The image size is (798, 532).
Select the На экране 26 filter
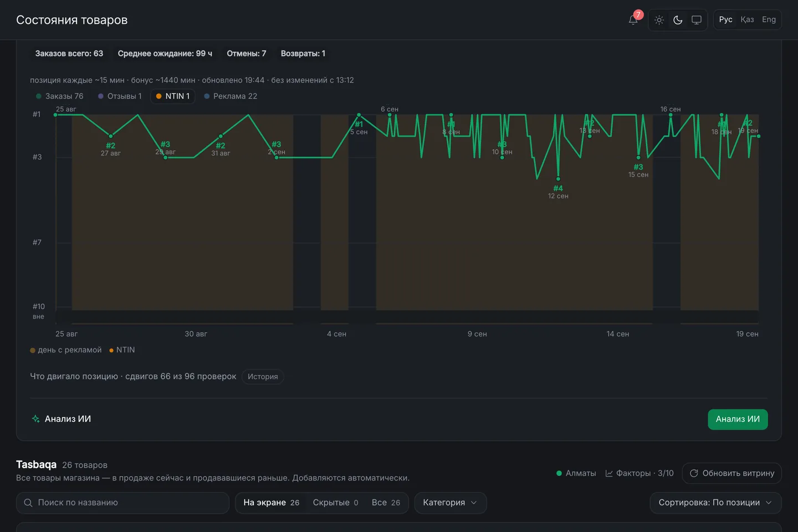(x=271, y=503)
